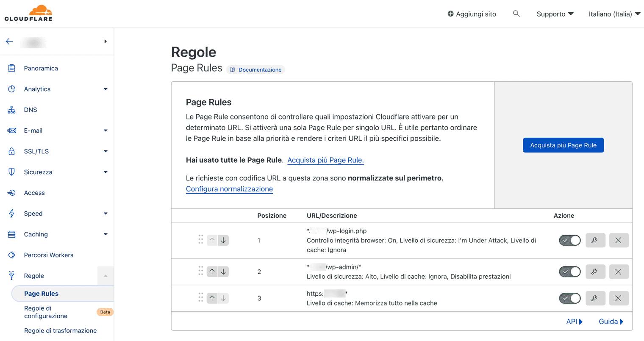Open Regole di configurazione
This screenshot has height=341, width=644.
tap(46, 312)
